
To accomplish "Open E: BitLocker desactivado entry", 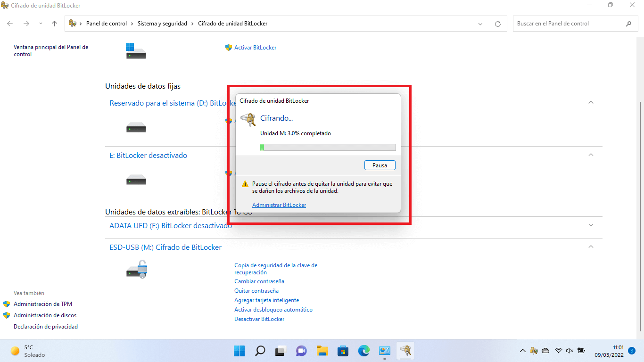I will click(x=148, y=155).
